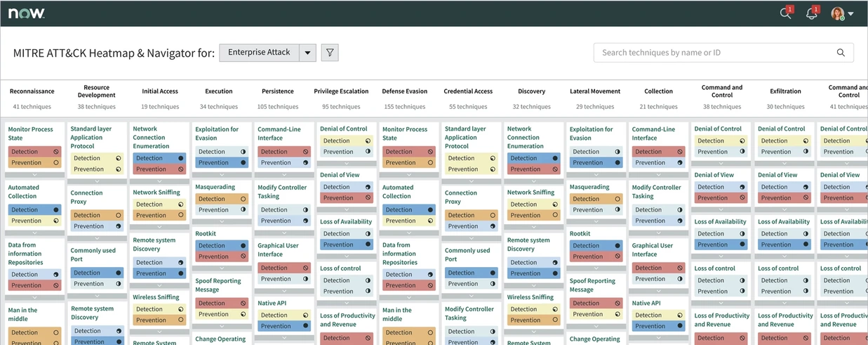
Task: Open the Enterprise Attack matrix dropdown
Action: [x=307, y=53]
